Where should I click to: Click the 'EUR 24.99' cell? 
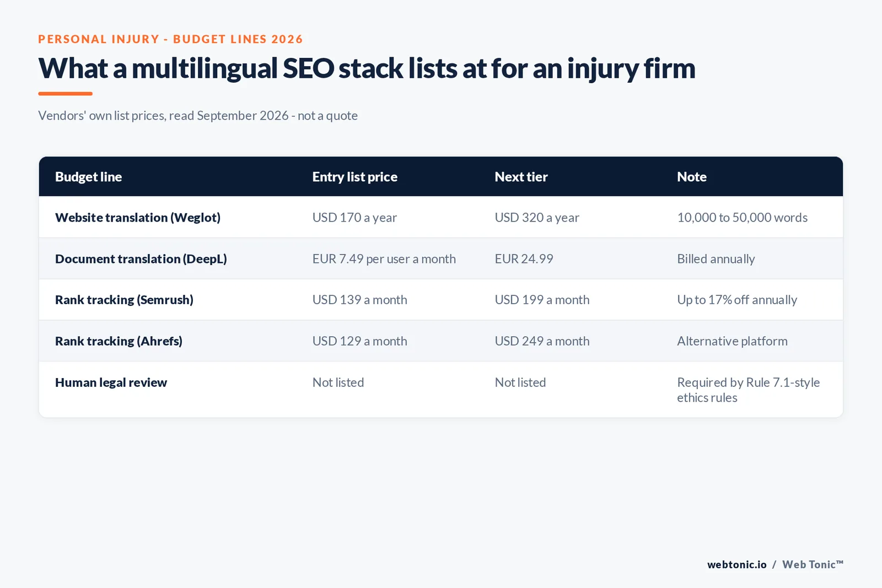524,259
